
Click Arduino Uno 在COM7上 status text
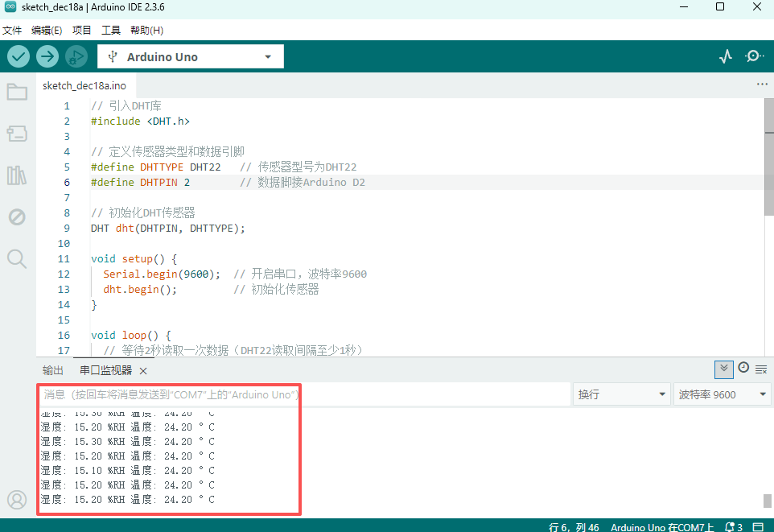coord(662,527)
